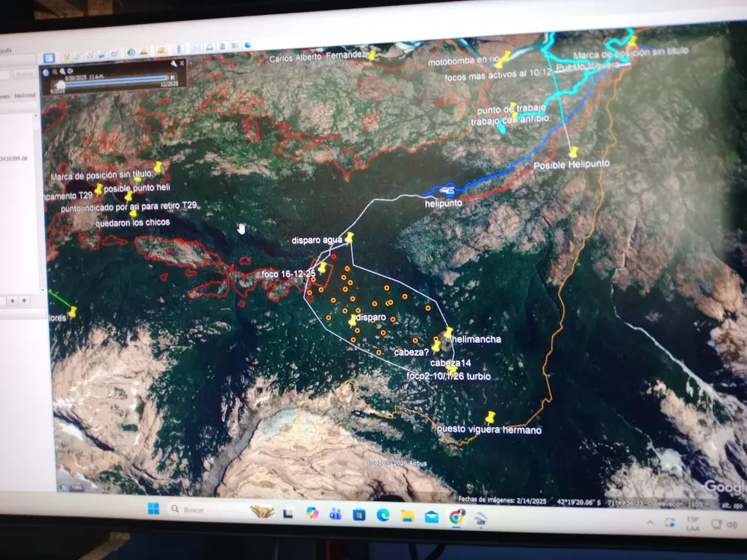Switch to planets view icon
Viewport: 747px width, 560px height.
161,51
